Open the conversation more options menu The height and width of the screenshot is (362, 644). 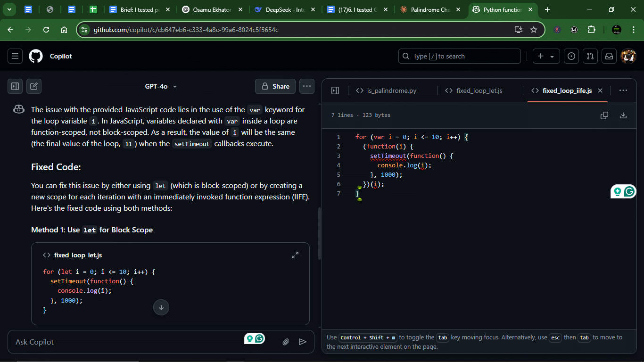pos(307,86)
